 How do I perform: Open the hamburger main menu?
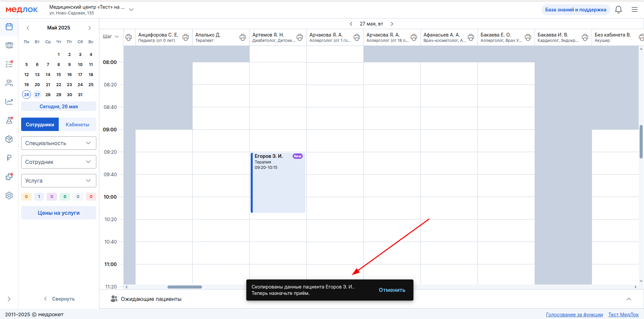point(635,10)
